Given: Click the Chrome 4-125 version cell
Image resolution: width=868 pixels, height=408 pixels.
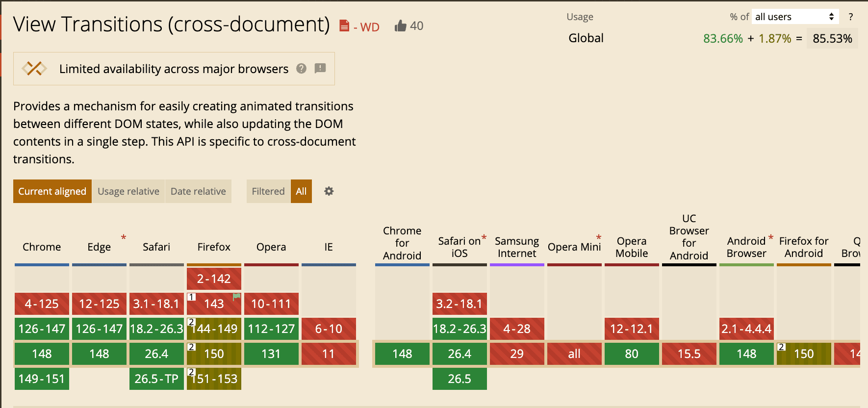Looking at the screenshot, I should [x=42, y=304].
